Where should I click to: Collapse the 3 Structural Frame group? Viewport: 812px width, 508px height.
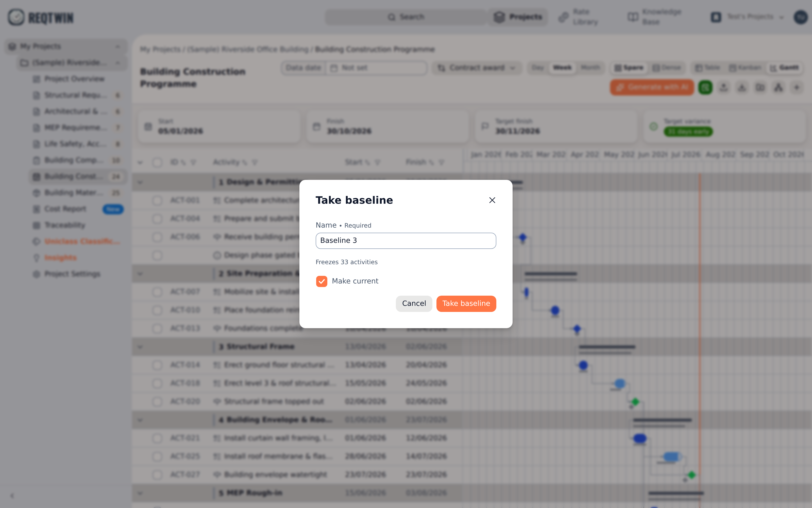140,347
